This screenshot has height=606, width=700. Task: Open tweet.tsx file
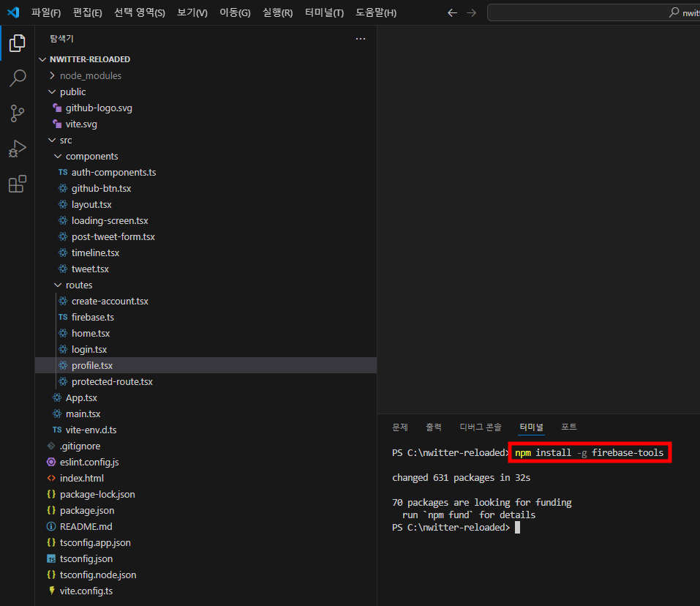(x=206, y=269)
